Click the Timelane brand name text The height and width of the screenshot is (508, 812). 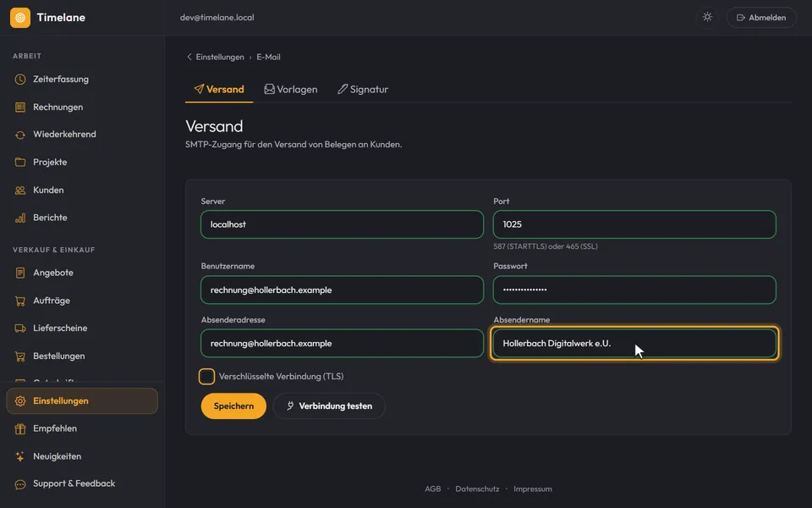tap(61, 18)
